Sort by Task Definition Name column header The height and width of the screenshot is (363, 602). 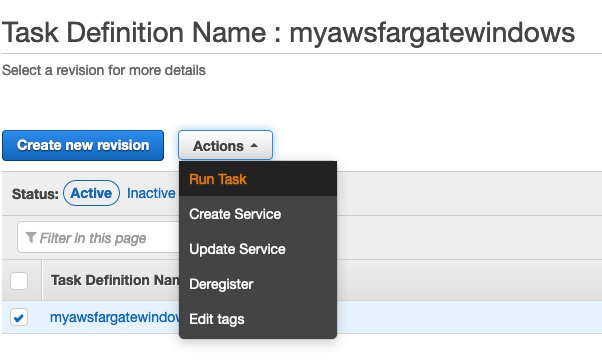click(115, 280)
